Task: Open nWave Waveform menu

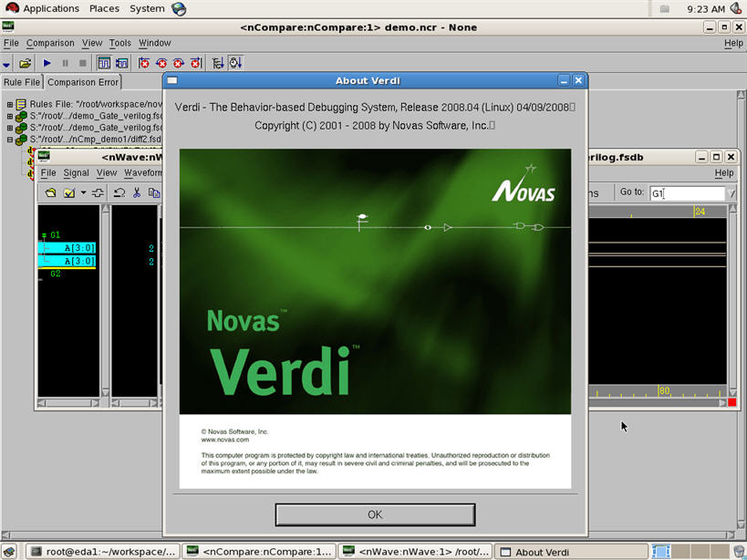Action: point(143,173)
